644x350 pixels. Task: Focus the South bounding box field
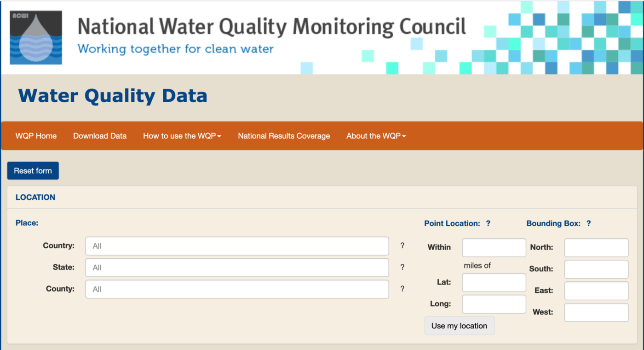click(x=596, y=269)
